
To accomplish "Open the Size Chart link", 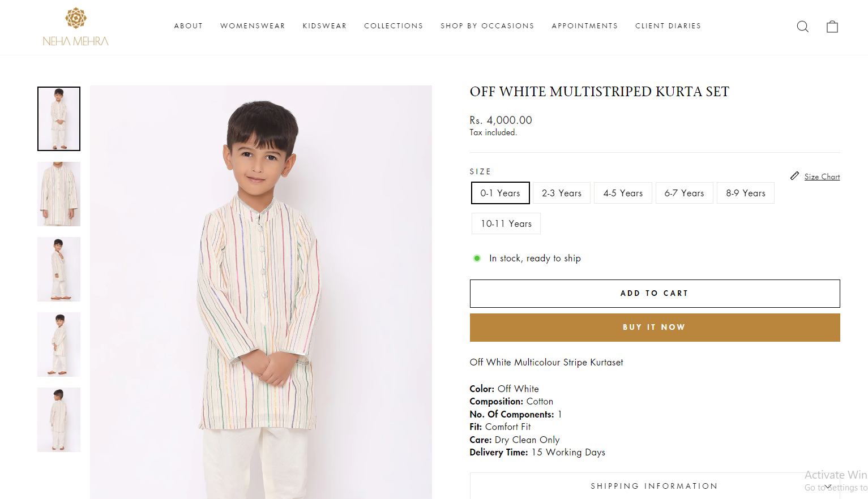I will point(822,177).
